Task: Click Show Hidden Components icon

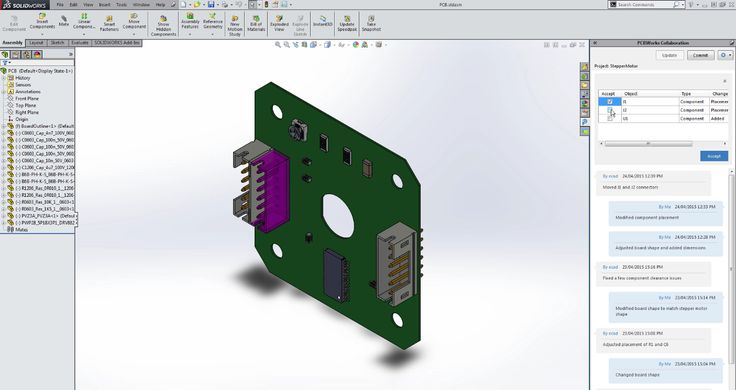Action: (163, 19)
